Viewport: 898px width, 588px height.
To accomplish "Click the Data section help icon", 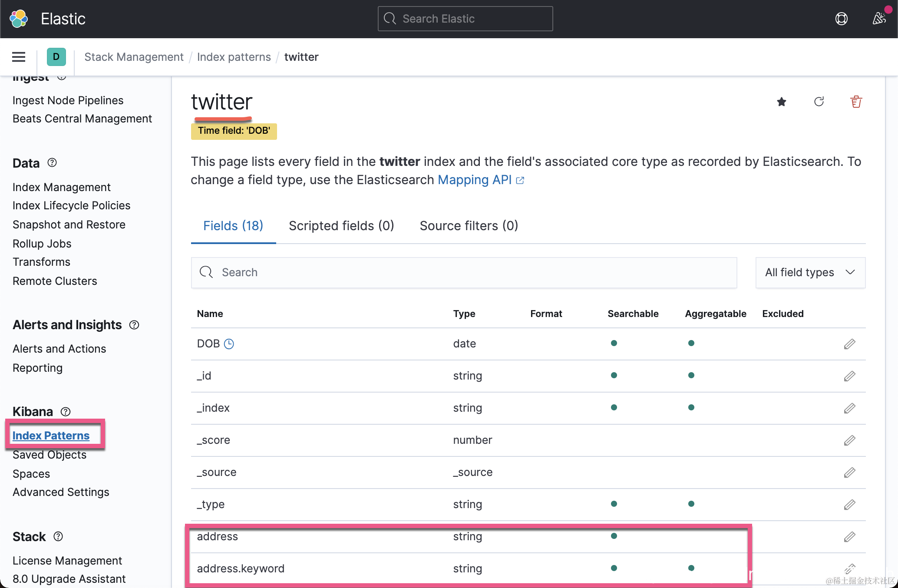I will coord(52,163).
